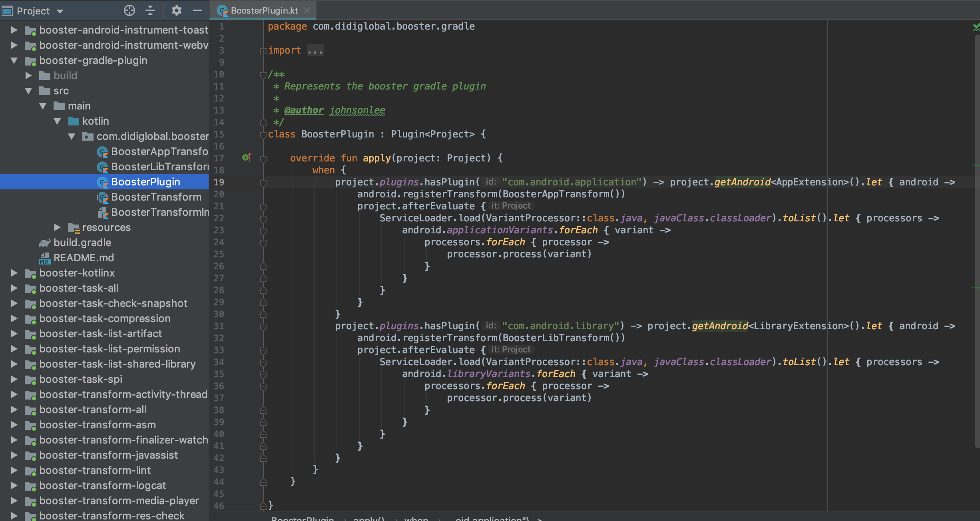This screenshot has height=521, width=980.
Task: Collapse the booster-gradle-plugin module
Action: pos(14,60)
